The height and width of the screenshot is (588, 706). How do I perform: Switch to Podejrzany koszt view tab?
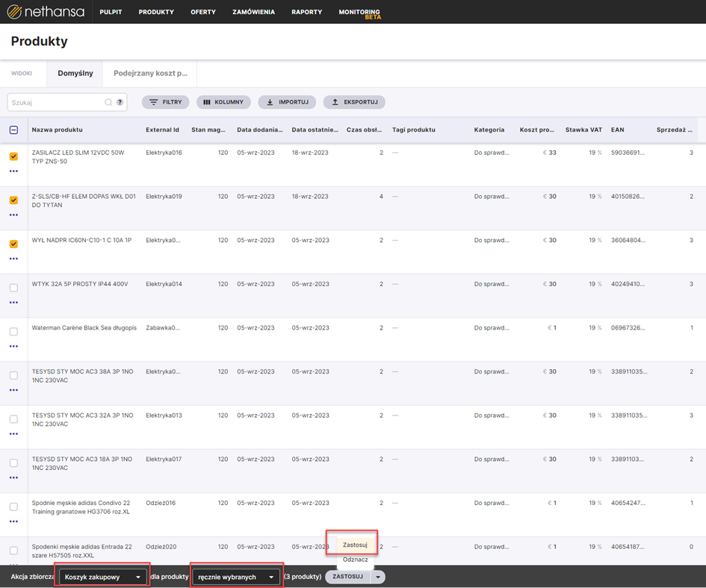150,73
